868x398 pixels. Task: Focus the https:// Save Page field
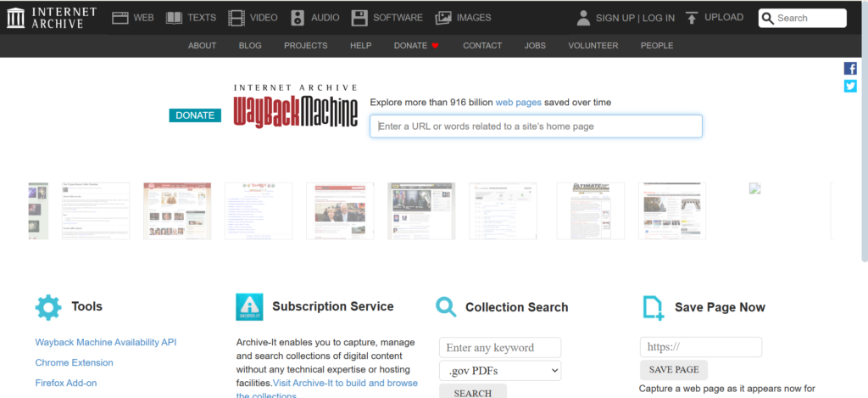point(701,347)
